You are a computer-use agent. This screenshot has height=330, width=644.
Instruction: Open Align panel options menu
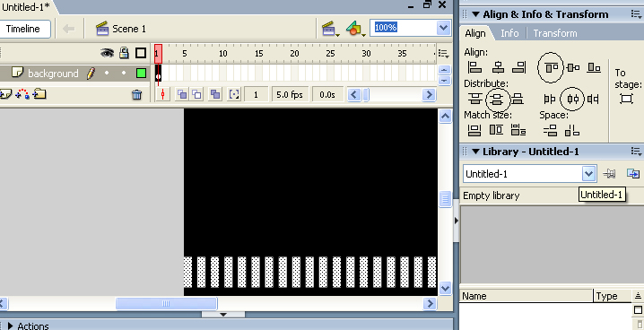pos(636,14)
